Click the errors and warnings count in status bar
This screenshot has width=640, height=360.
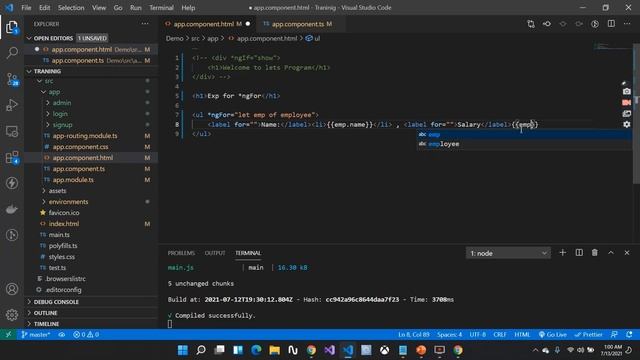tap(86, 334)
